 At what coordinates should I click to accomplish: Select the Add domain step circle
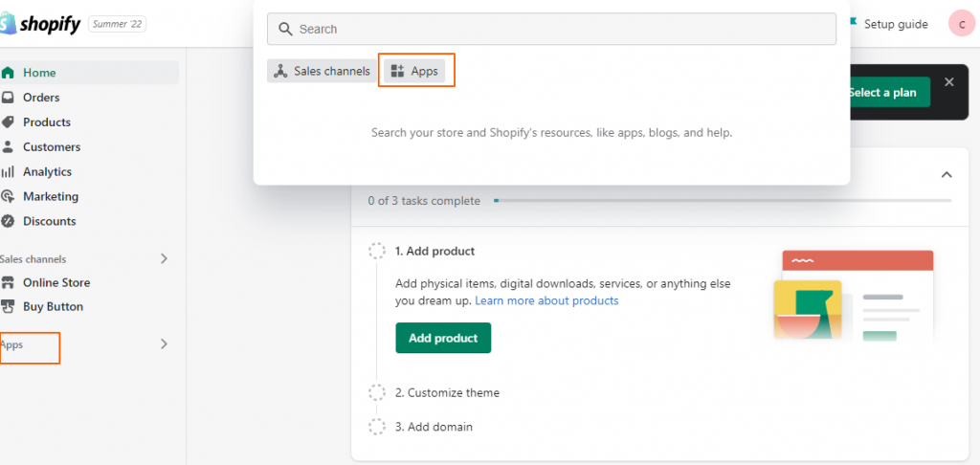tap(377, 427)
